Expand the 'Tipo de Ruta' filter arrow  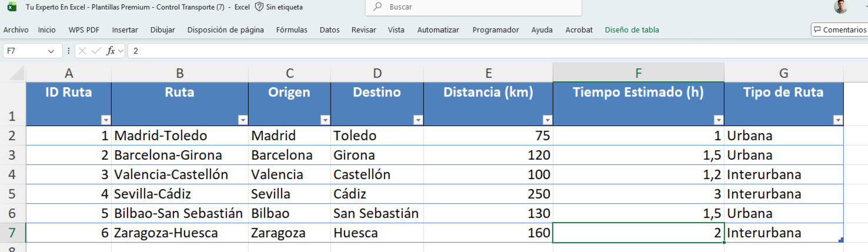[x=837, y=120]
